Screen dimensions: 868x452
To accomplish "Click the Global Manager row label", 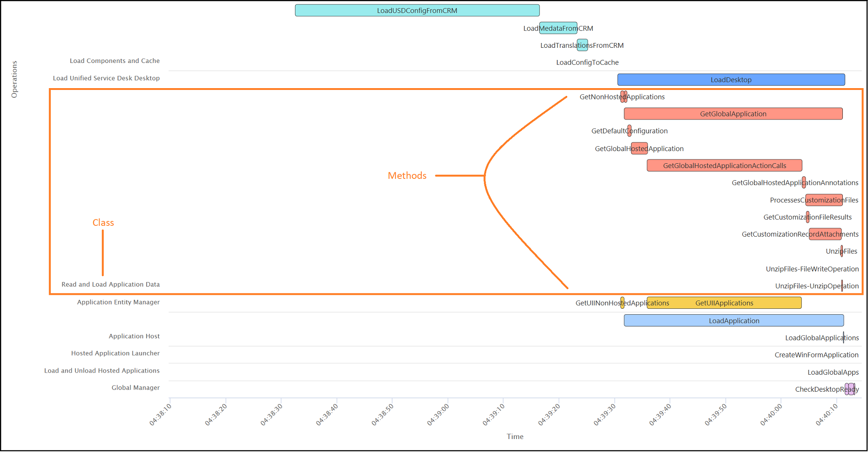I will coord(135,388).
